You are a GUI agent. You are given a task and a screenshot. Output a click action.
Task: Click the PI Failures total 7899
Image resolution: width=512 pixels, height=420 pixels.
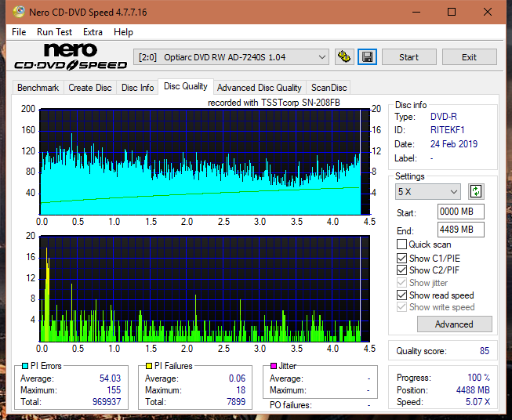coord(236,401)
